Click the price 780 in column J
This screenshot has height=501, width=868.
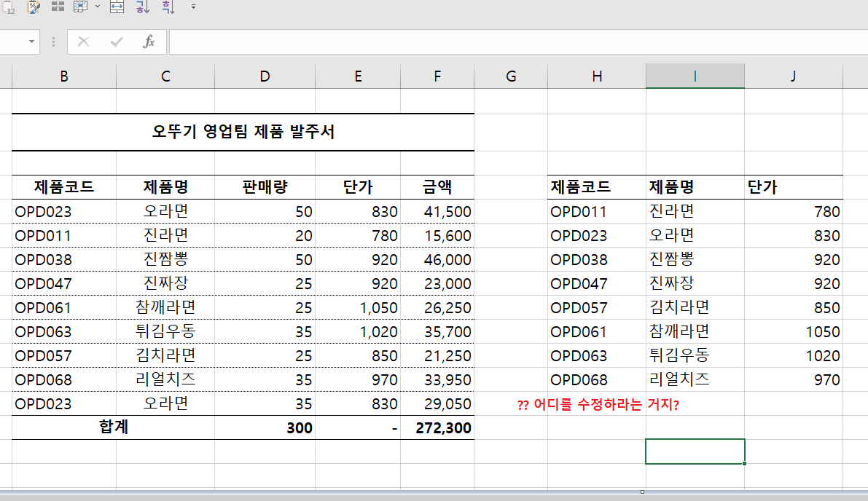(793, 211)
